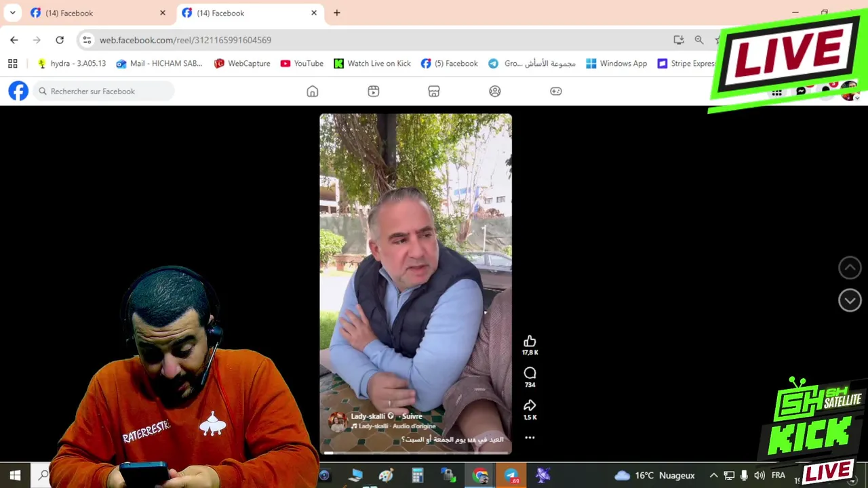Show hidden system tray icons
The image size is (868, 488).
[x=713, y=475]
